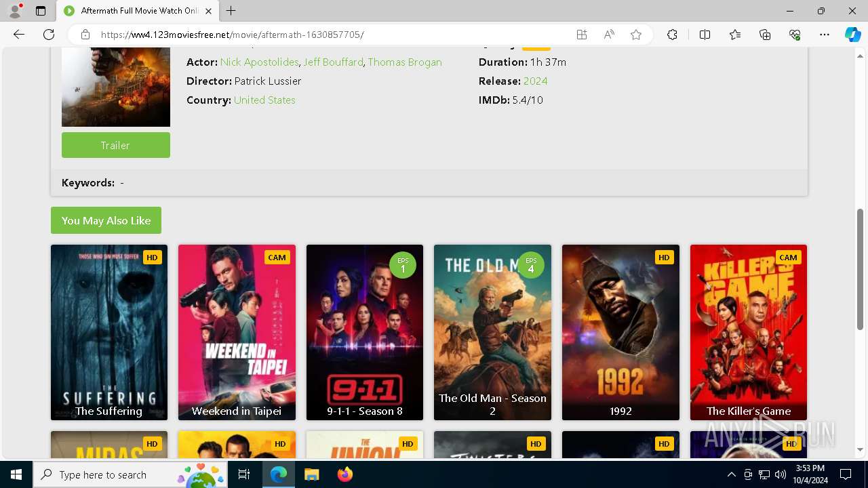Viewport: 868px width, 488px height.
Task: Open Browser essentials heart icon
Action: coord(795,35)
